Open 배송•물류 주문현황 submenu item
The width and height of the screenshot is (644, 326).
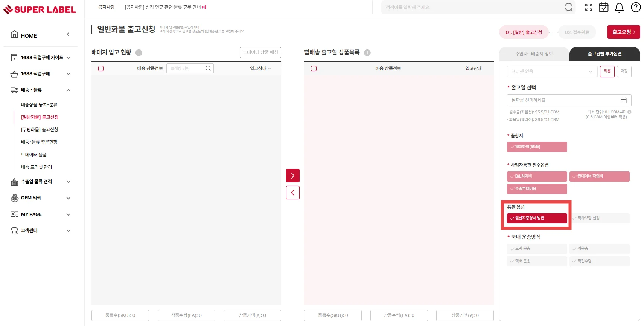click(39, 142)
